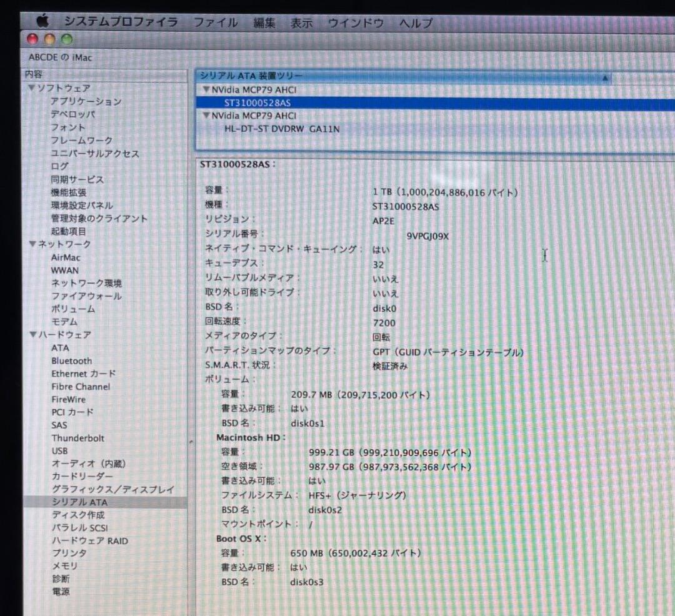Select ST31000528AS in the device tree
The height and width of the screenshot is (616, 675).
tap(258, 102)
